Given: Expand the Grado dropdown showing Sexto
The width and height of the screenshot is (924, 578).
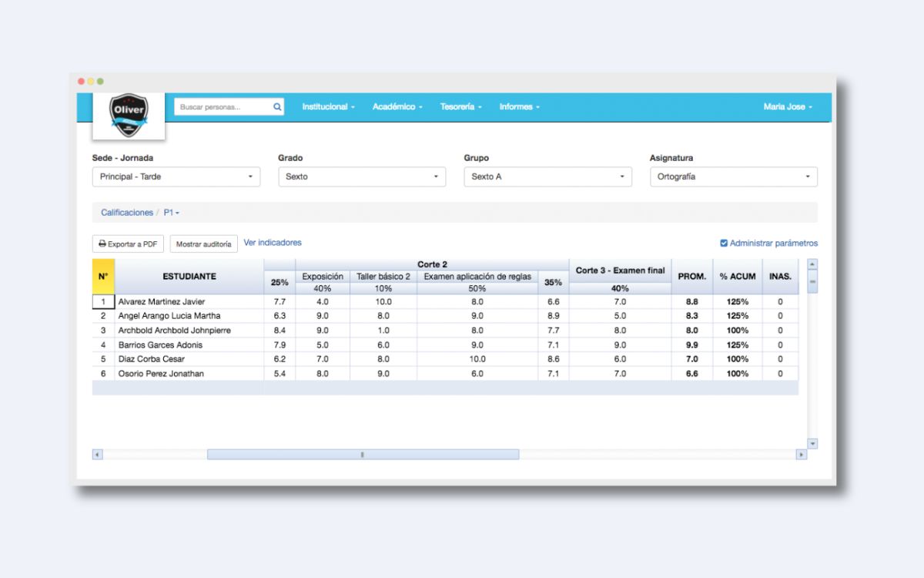Looking at the screenshot, I should (x=362, y=176).
